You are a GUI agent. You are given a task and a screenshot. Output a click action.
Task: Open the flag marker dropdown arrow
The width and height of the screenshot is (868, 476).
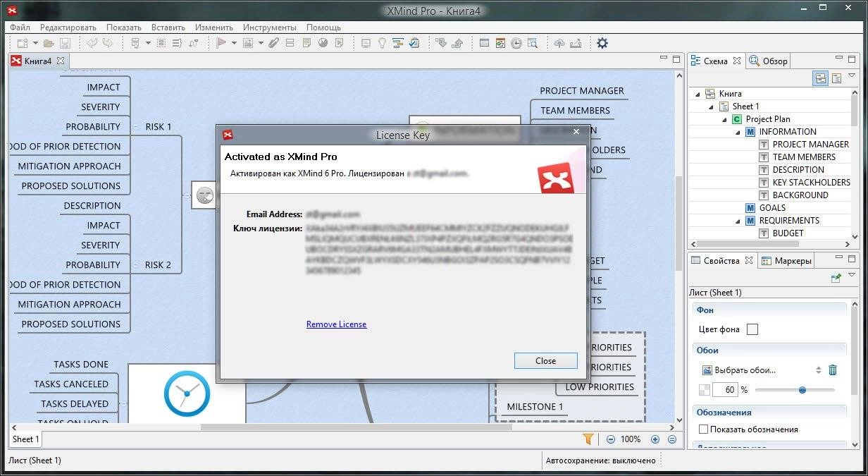[234, 43]
